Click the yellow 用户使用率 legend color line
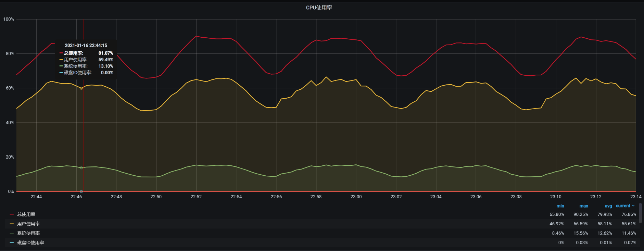This screenshot has width=644, height=251. tap(12, 224)
